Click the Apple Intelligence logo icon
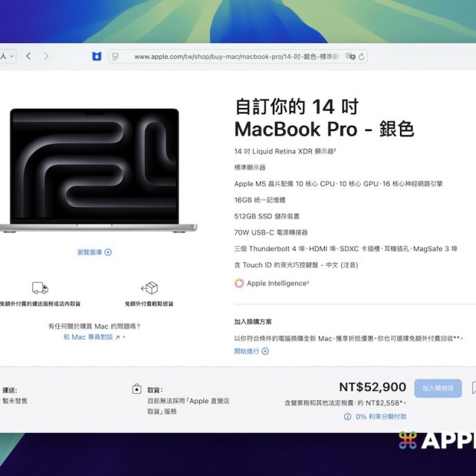This screenshot has height=476, width=476. point(239,283)
